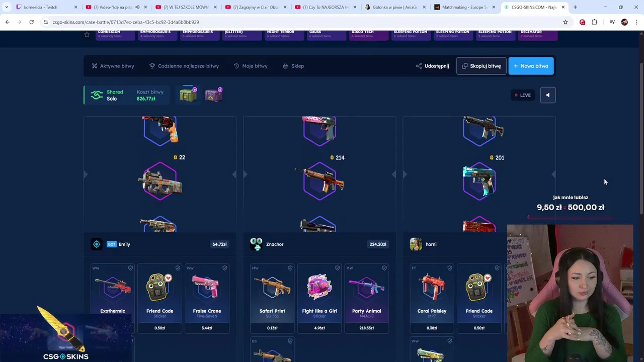Screen dimensions: 644x362
Task: Click the Fight like a Girl sticker card
Action: [x=319, y=298]
